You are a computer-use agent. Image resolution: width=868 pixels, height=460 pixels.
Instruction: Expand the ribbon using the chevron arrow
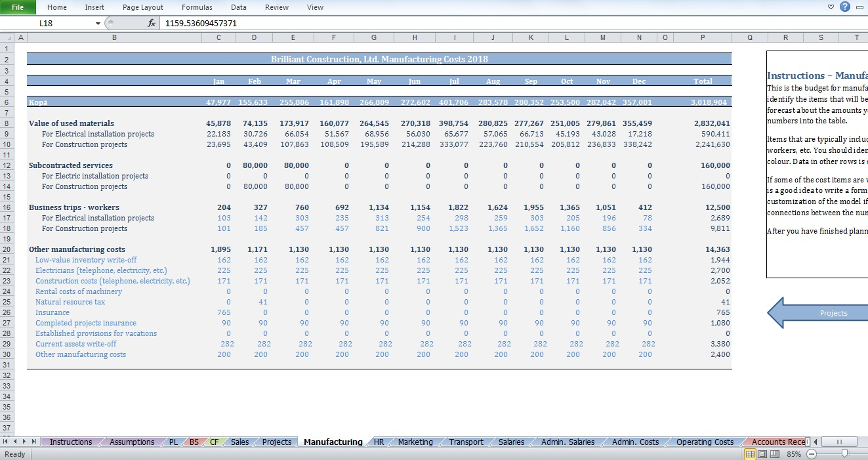[x=831, y=7]
